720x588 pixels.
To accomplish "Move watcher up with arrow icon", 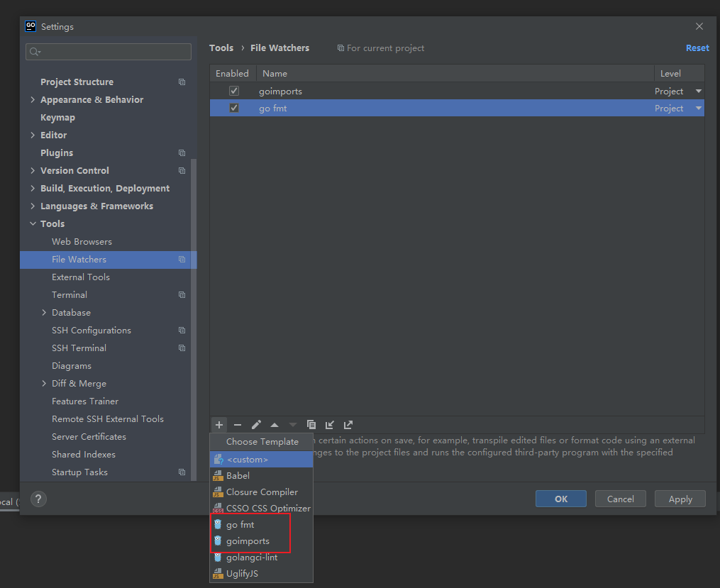I will pyautogui.click(x=275, y=425).
